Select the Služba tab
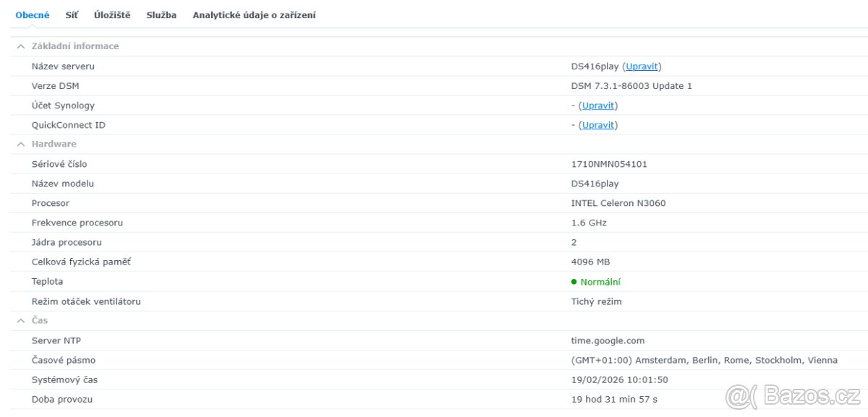Viewport: 868px width, 417px height. click(x=161, y=14)
